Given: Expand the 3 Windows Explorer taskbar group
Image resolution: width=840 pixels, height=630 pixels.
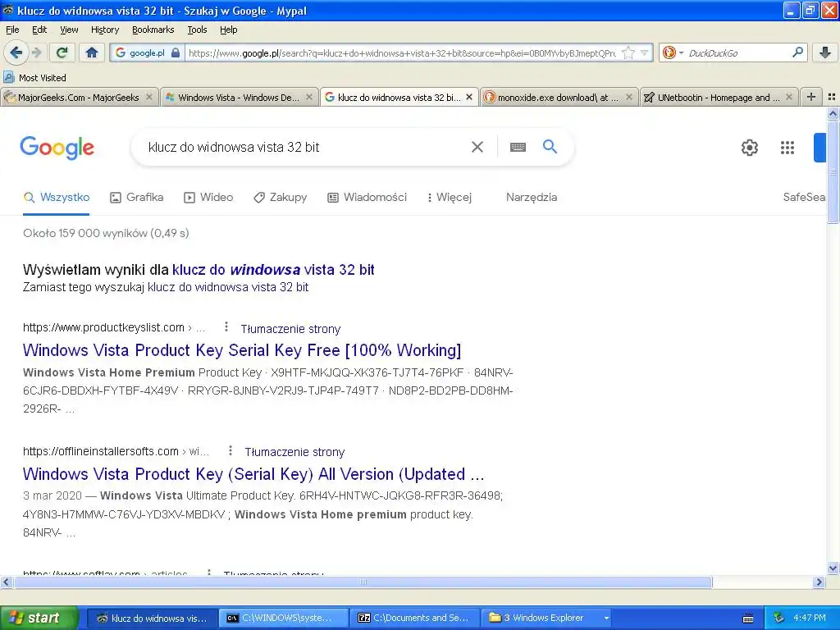Looking at the screenshot, I should (x=547, y=618).
